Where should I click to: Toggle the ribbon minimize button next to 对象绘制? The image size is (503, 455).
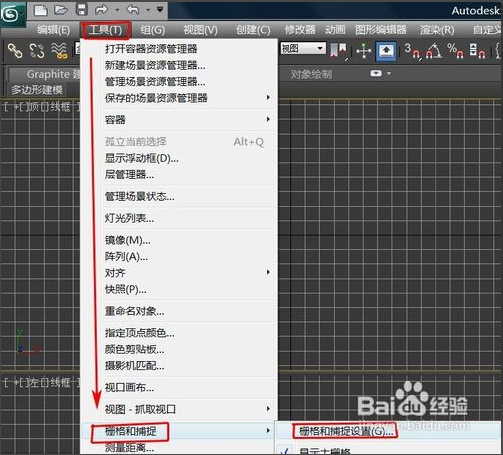tap(376, 73)
